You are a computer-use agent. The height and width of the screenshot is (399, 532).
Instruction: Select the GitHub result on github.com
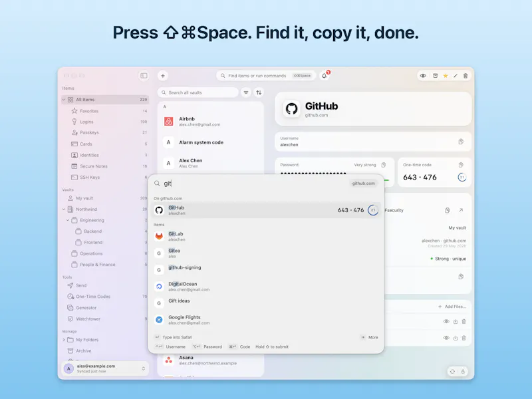pyautogui.click(x=266, y=210)
